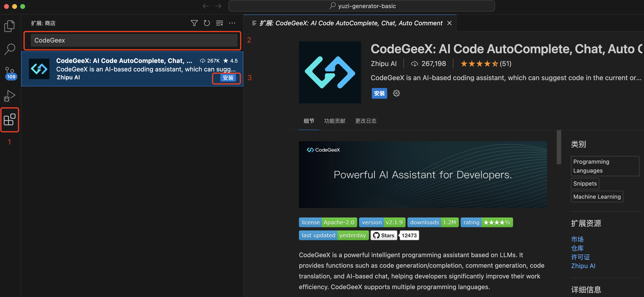Open Run and Debug view

(10, 96)
